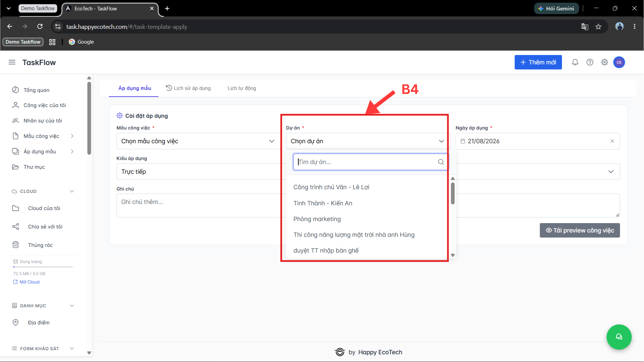Click the calendar icon in date field
Image resolution: width=644 pixels, height=362 pixels.
click(463, 141)
